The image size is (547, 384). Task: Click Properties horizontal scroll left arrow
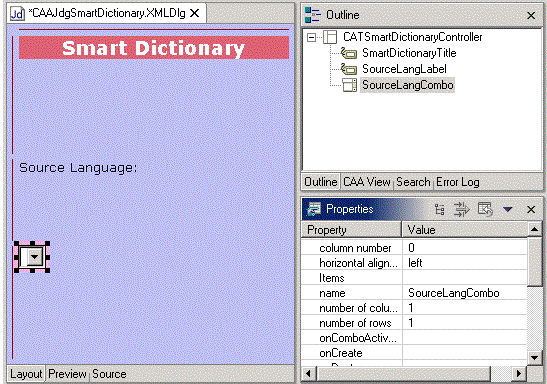point(308,374)
